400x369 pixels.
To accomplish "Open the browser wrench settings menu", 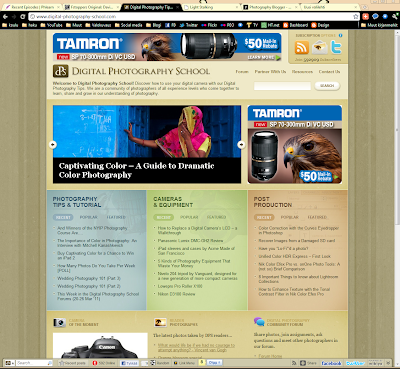I will (395, 16).
